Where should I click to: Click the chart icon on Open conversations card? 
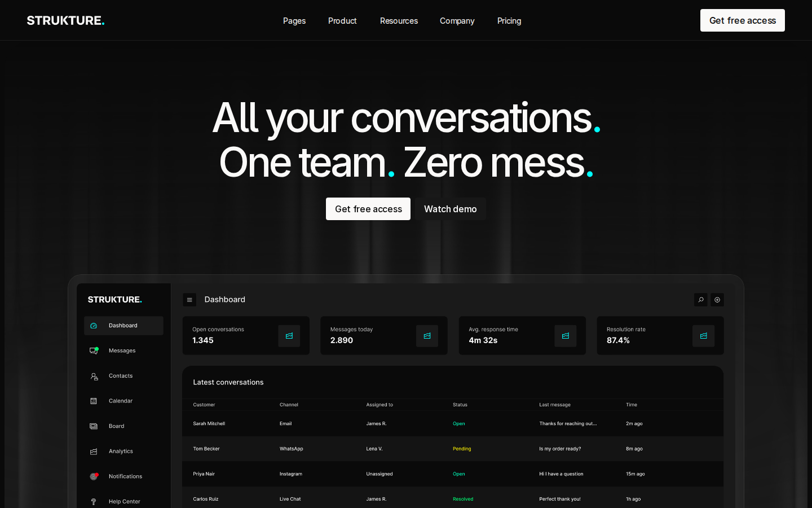click(289, 336)
